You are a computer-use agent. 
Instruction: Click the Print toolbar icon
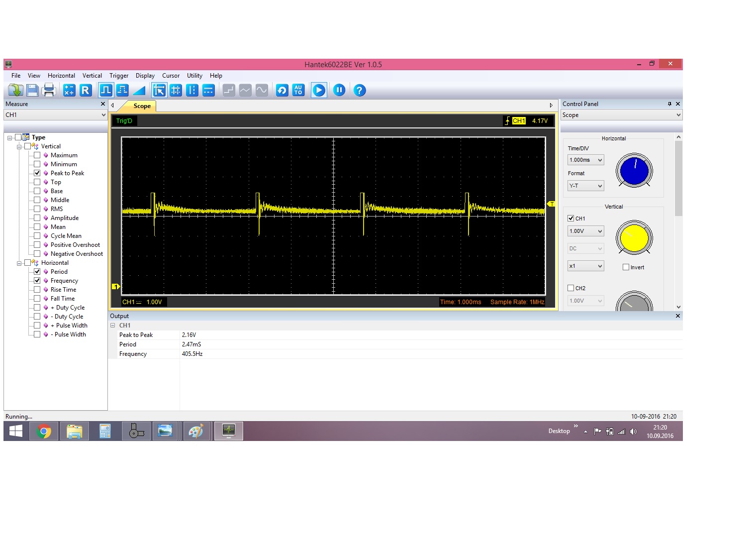[49, 90]
